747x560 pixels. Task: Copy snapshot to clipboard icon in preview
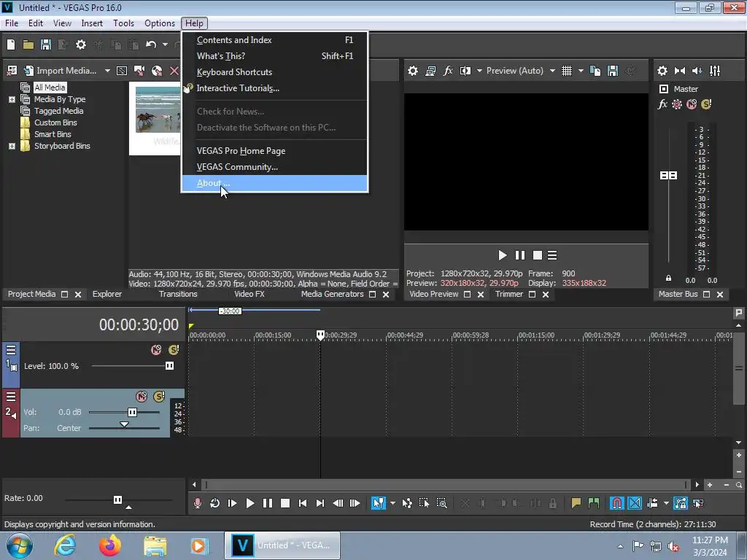[595, 71]
